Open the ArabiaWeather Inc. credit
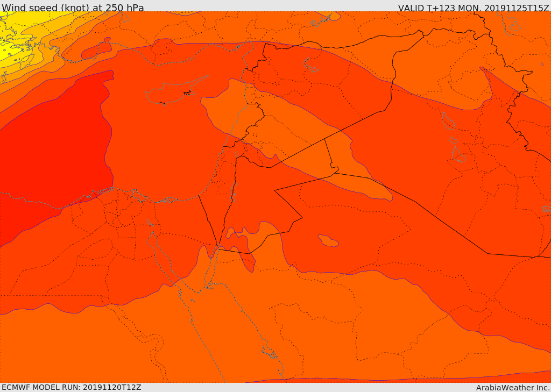The width and height of the screenshot is (551, 392). coord(513,387)
